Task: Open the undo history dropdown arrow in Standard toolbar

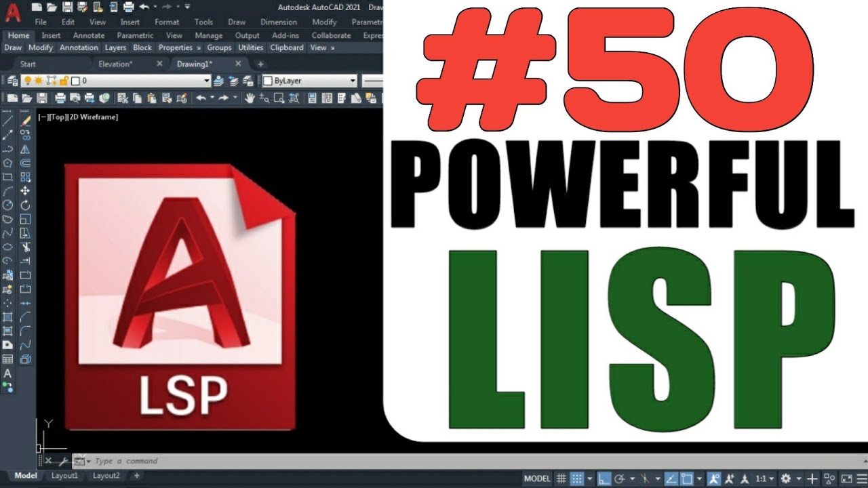Action: (212, 98)
